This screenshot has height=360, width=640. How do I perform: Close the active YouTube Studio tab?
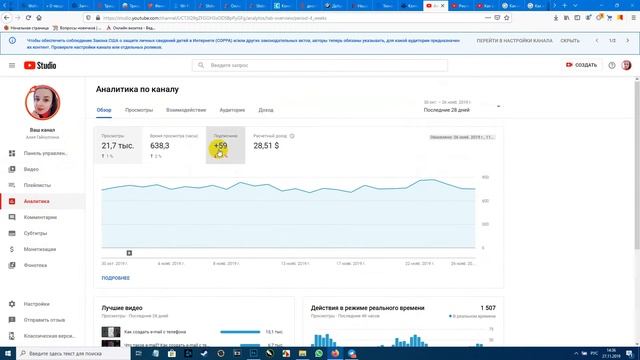click(x=442, y=6)
